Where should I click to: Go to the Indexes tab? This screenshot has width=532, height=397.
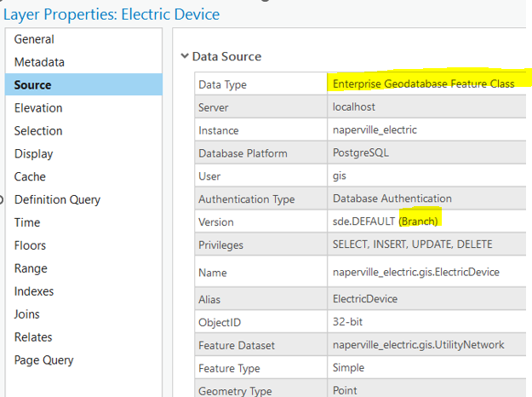tap(34, 291)
